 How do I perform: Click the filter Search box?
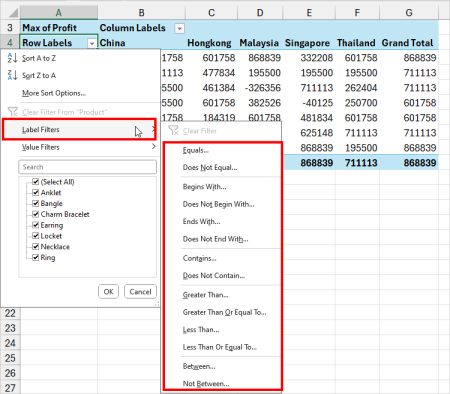coord(88,167)
